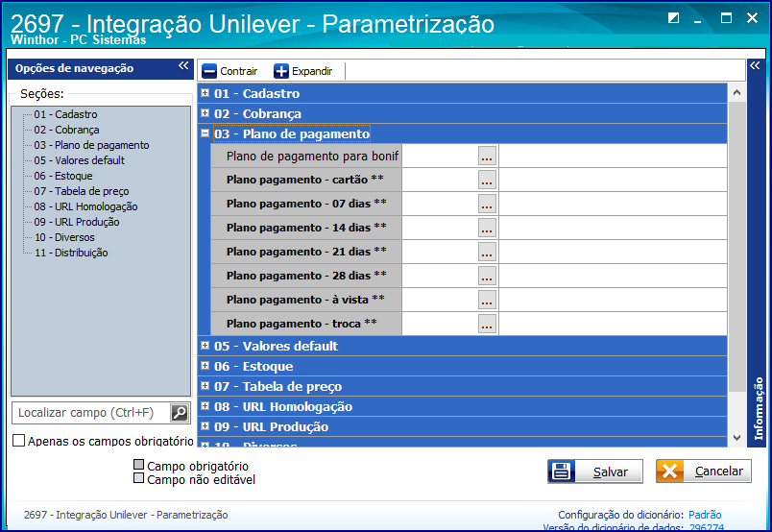Collapse the 03 - Plano de pagamento section
This screenshot has height=532, width=772.
[205, 133]
